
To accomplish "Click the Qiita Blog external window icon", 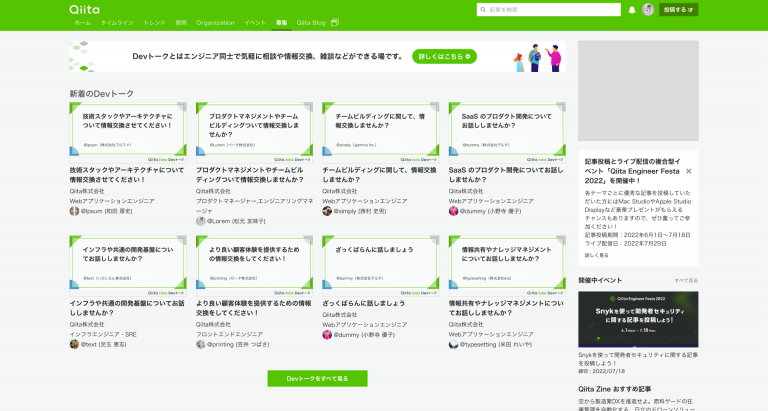I will [x=335, y=23].
